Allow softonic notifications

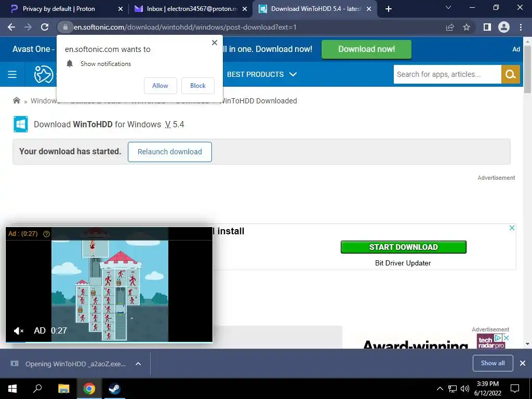[x=160, y=86]
